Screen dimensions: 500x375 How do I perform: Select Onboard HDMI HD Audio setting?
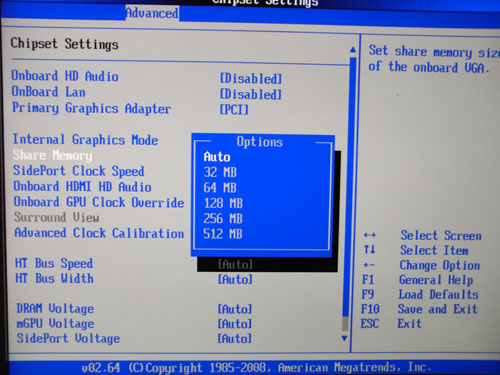82,186
